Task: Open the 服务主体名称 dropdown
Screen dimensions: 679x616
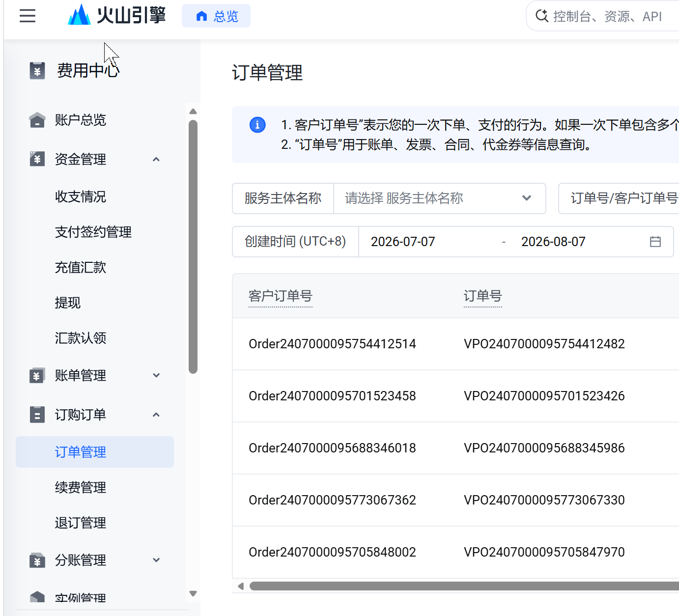Action: click(x=440, y=198)
